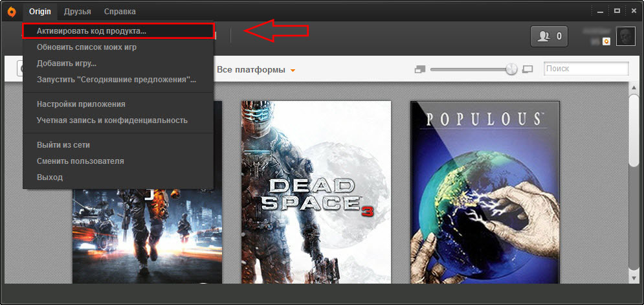The height and width of the screenshot is (305, 644).
Task: Choose Выйти из сети
Action: click(x=118, y=145)
